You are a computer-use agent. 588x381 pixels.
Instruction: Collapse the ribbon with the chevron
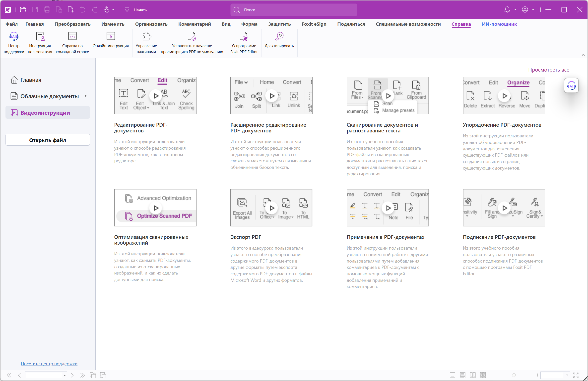(x=583, y=55)
